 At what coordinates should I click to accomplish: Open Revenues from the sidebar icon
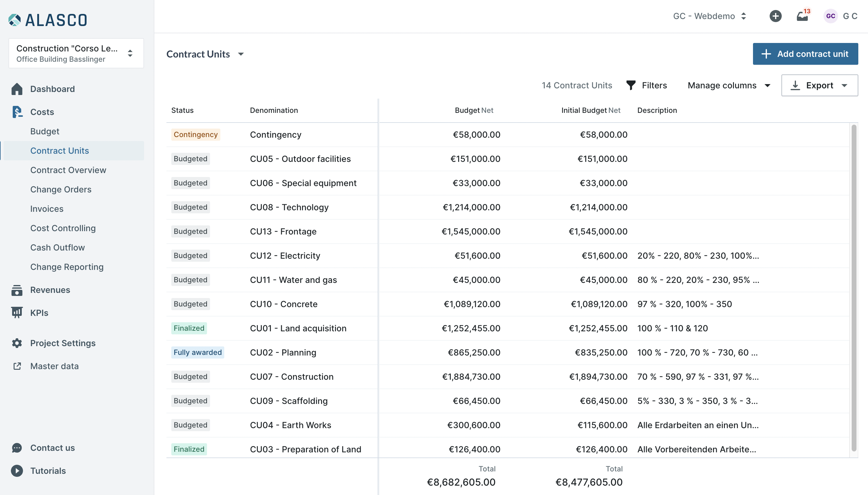17,290
